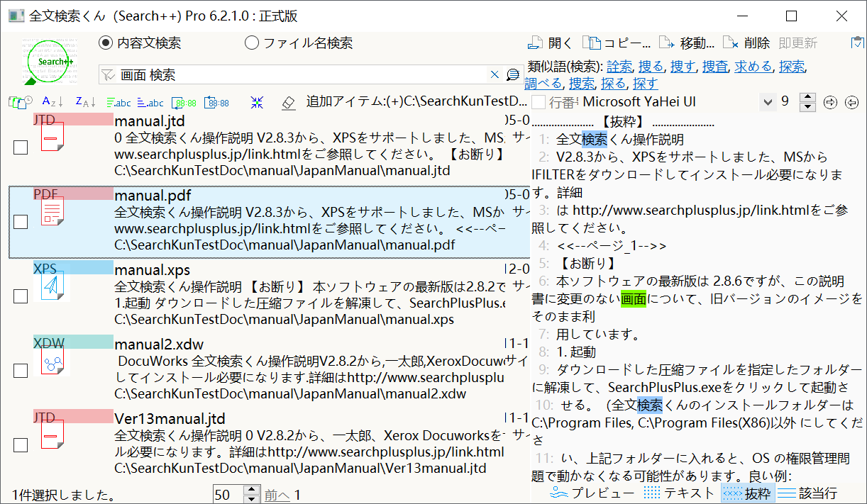Click the Search++ logo icon

pyautogui.click(x=50, y=62)
